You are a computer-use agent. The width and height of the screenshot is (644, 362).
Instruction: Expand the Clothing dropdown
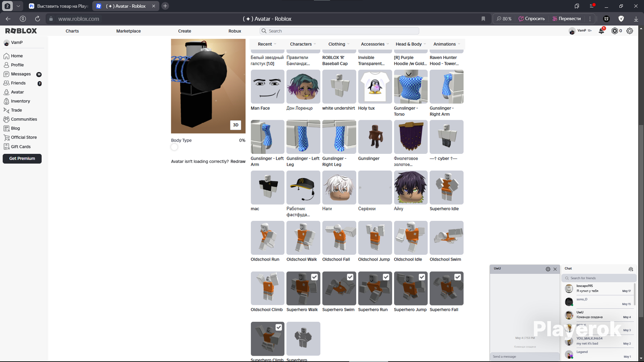click(339, 44)
